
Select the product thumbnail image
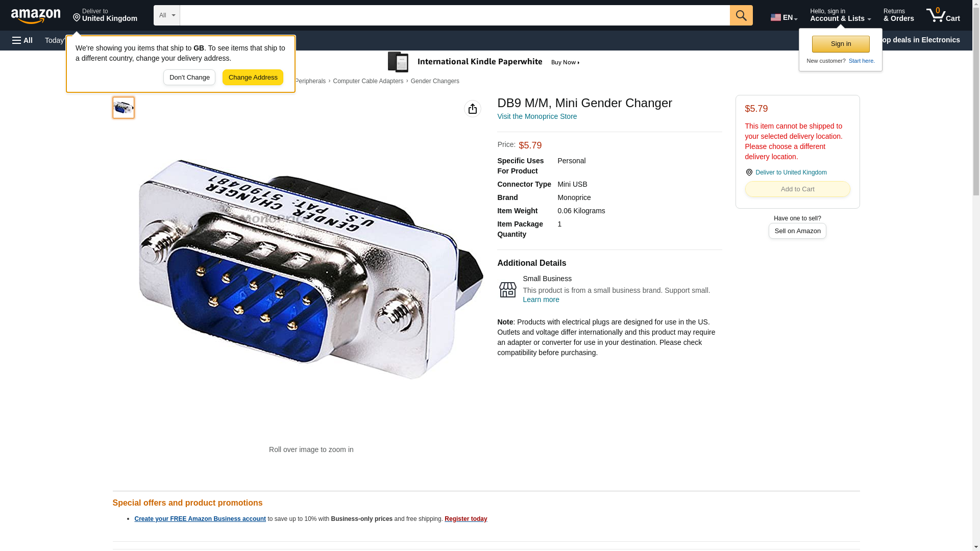tap(124, 108)
